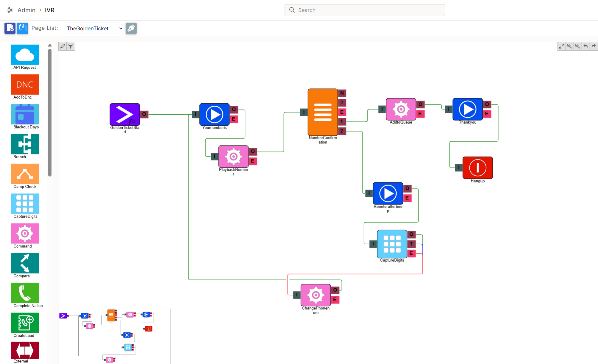Click the O port of GoldenTicketStart
This screenshot has height=364, width=598.
point(144,114)
